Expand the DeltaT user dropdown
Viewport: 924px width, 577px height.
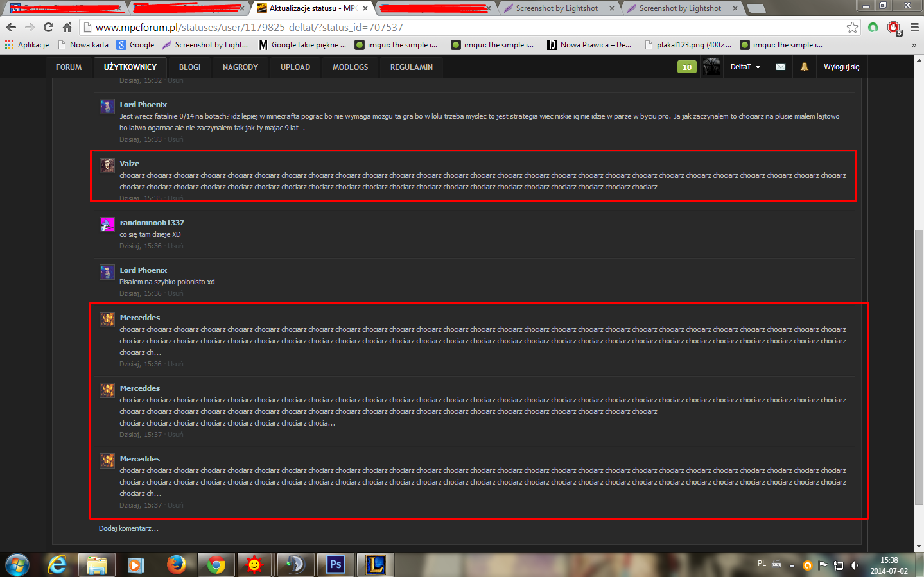pyautogui.click(x=745, y=67)
